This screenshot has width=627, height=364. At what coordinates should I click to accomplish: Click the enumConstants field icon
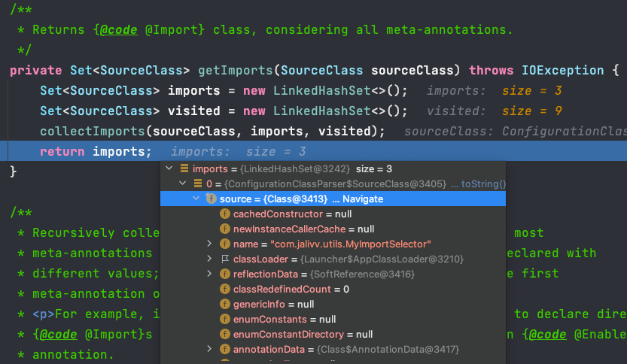(225, 319)
